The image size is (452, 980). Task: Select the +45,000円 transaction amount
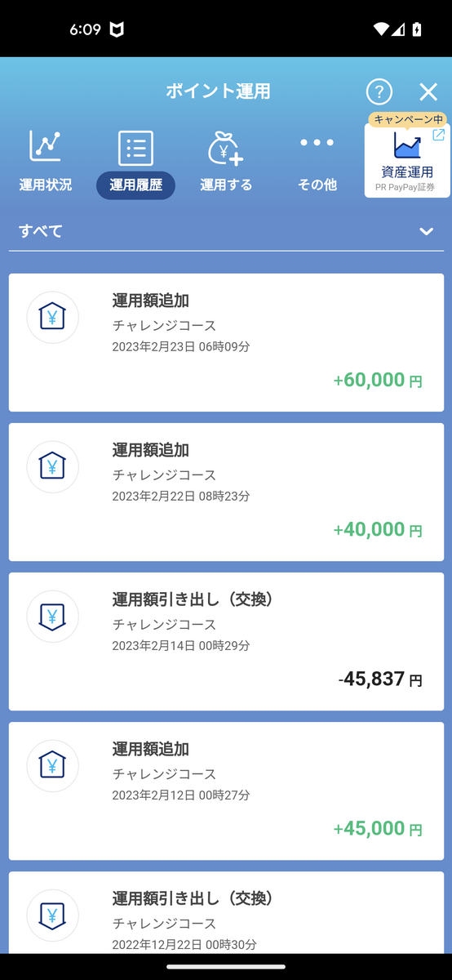coord(378,828)
